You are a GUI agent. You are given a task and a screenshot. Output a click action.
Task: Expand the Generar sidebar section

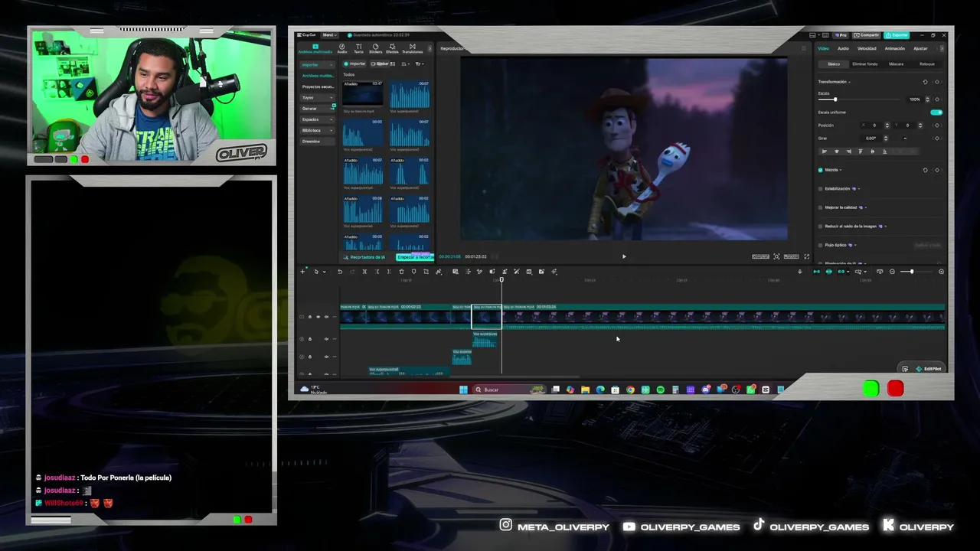[x=317, y=109]
